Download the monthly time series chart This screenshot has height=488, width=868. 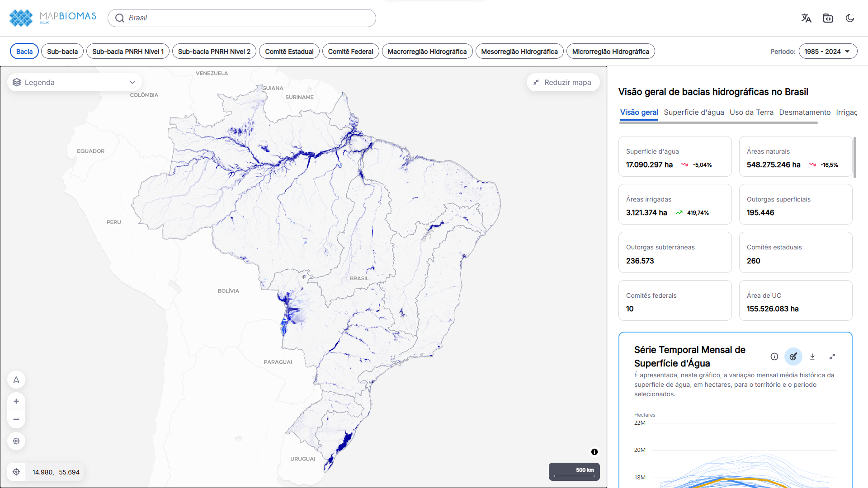point(812,357)
